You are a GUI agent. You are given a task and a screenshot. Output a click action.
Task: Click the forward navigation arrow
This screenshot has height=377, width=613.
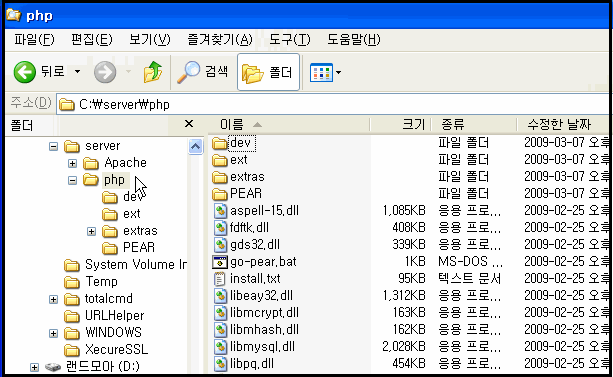105,72
